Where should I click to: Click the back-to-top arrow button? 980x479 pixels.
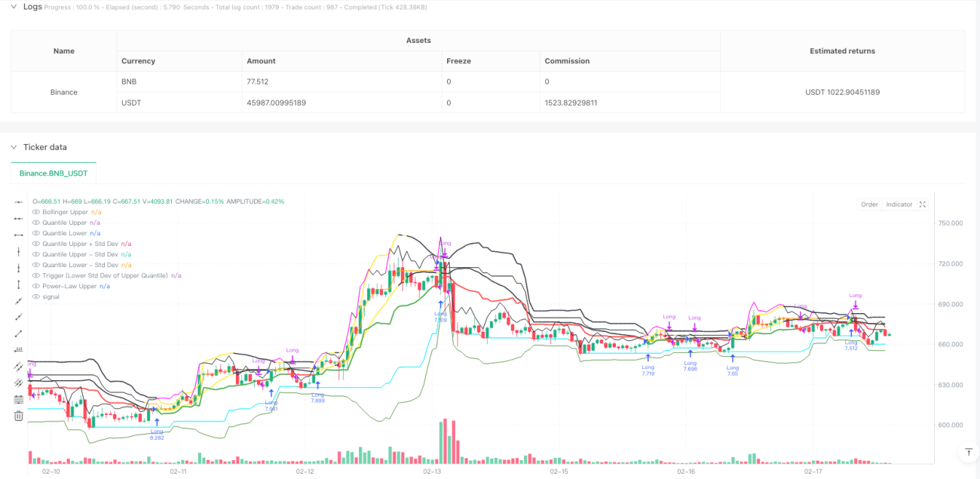pyautogui.click(x=968, y=452)
